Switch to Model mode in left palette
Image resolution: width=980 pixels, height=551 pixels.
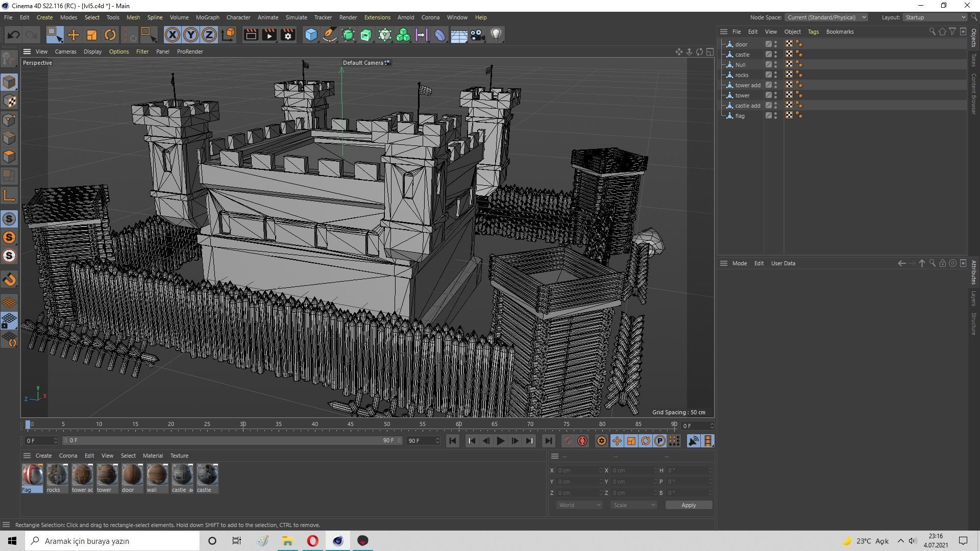click(9, 82)
